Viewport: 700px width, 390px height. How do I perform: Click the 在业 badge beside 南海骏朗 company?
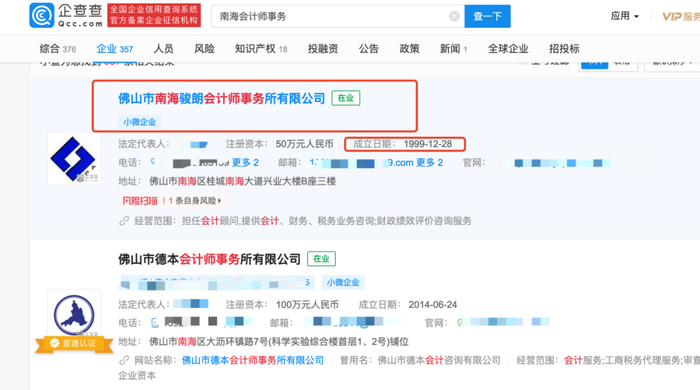[x=346, y=98]
